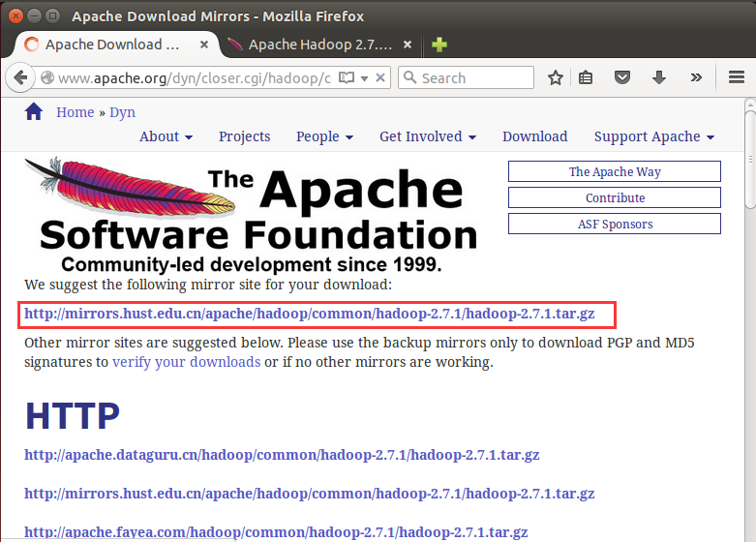
Task: Click the Contribute button
Action: tap(615, 197)
